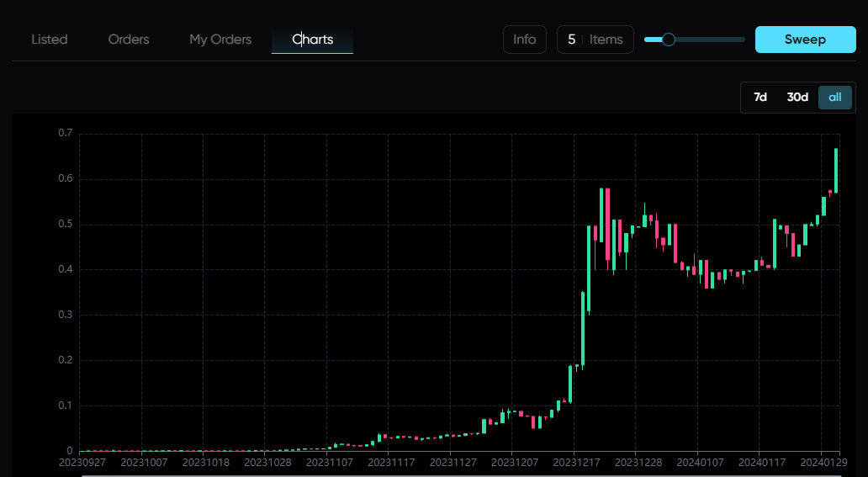Click the 20231207 date label
The height and width of the screenshot is (477, 868).
click(514, 462)
